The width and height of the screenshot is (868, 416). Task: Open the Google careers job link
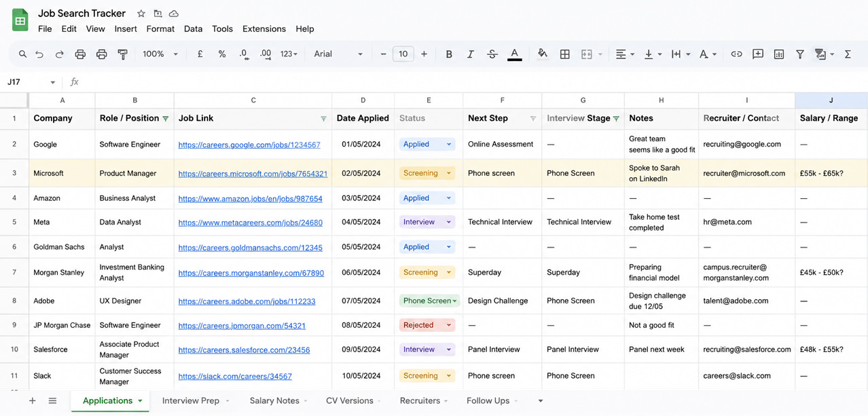tap(249, 145)
